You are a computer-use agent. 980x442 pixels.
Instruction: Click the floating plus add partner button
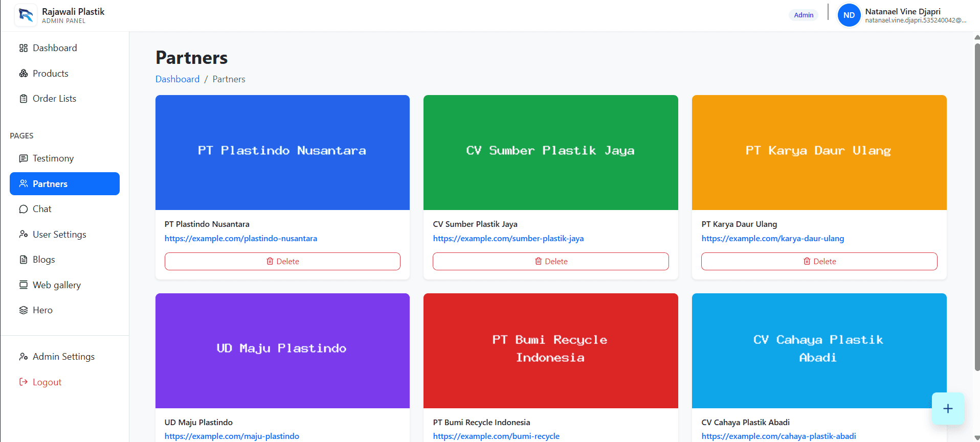[x=948, y=408]
